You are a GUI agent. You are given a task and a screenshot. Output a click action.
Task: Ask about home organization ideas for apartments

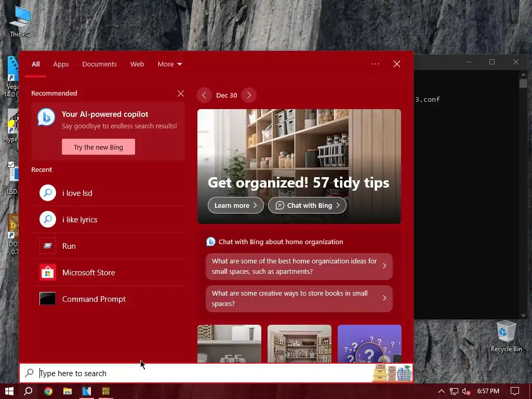(x=299, y=267)
